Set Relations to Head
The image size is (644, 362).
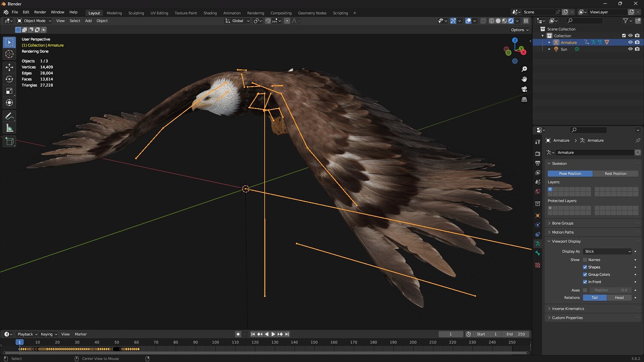pos(619,298)
